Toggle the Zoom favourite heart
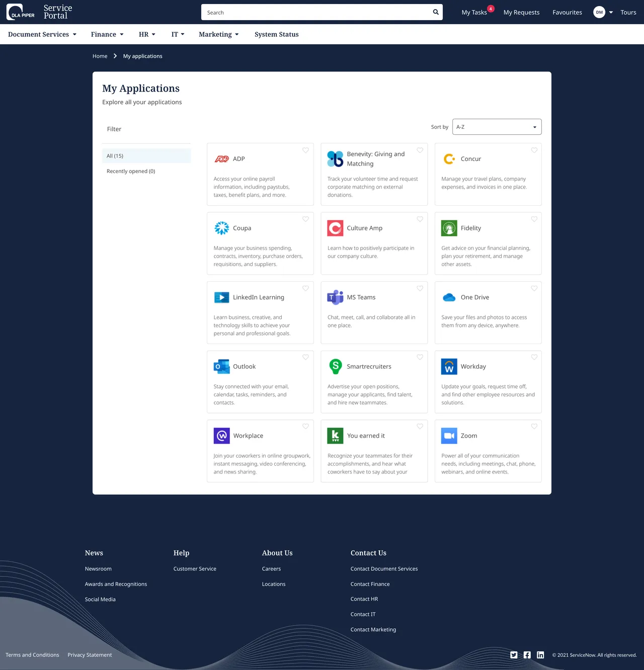This screenshot has width=644, height=670. click(534, 427)
